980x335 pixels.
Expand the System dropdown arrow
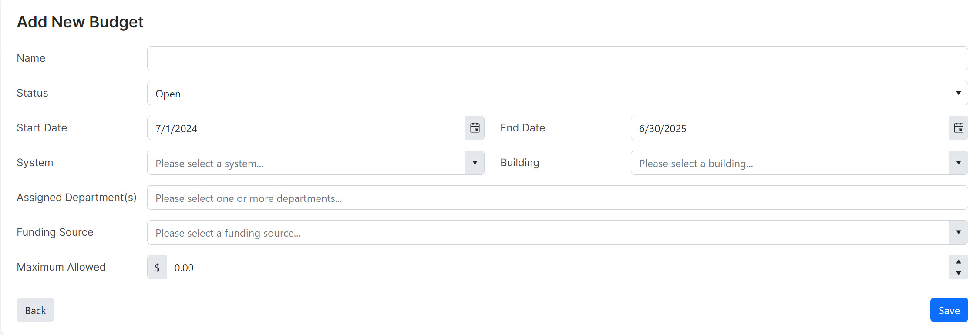tap(475, 163)
